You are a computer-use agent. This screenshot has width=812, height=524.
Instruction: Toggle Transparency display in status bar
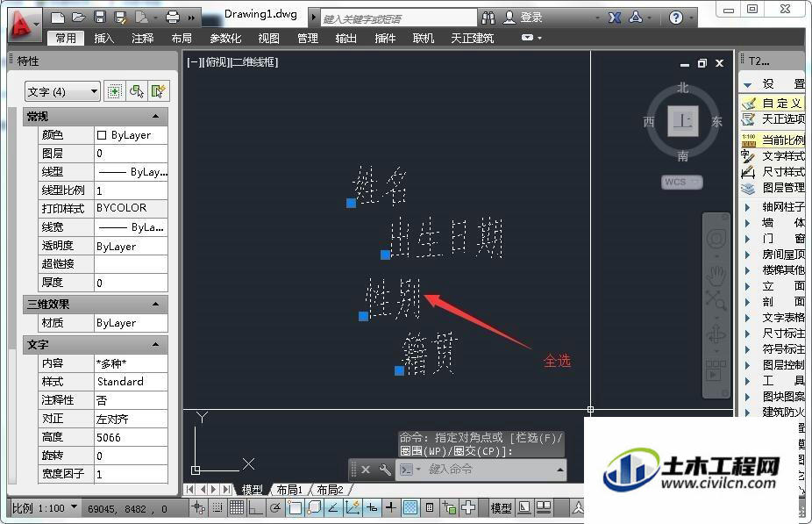point(410,508)
